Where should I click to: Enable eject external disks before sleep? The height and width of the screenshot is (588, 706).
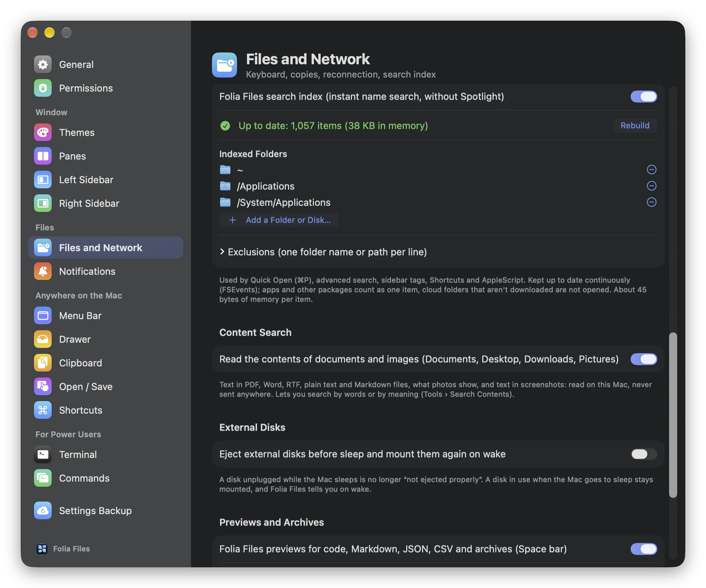pos(644,454)
